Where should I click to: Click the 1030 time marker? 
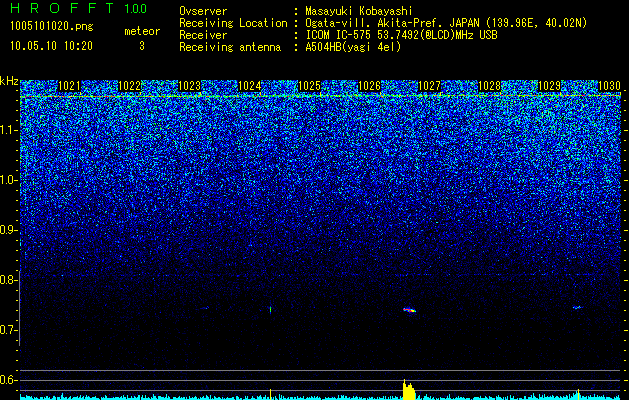(x=610, y=86)
